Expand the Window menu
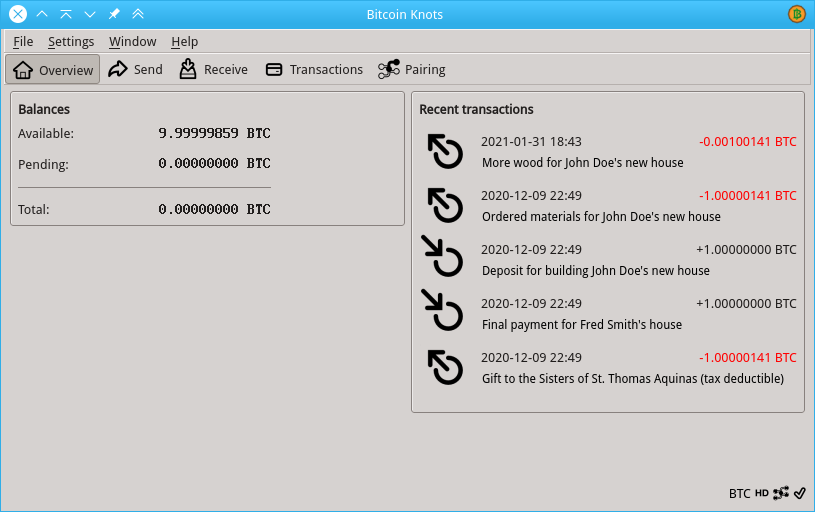This screenshot has width=815, height=512. pyautogui.click(x=133, y=41)
